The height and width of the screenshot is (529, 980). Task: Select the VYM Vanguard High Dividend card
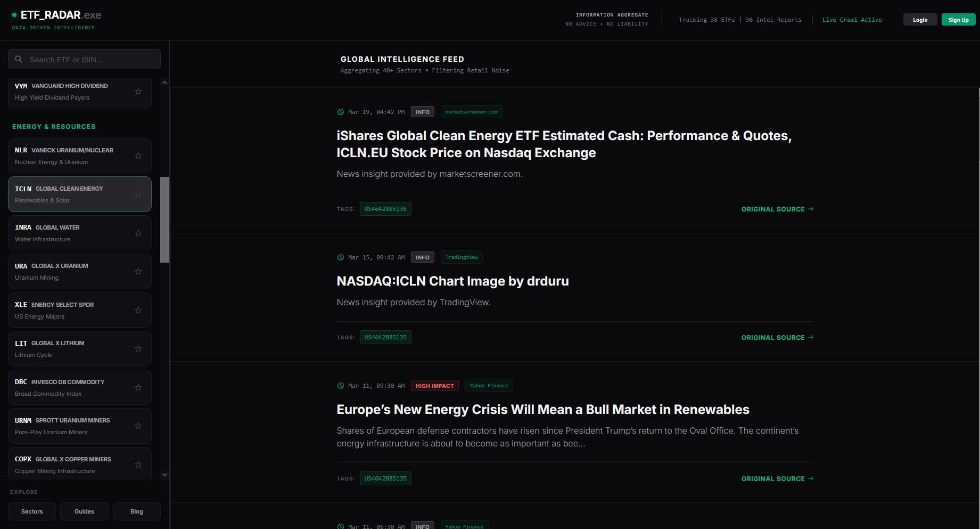point(80,93)
